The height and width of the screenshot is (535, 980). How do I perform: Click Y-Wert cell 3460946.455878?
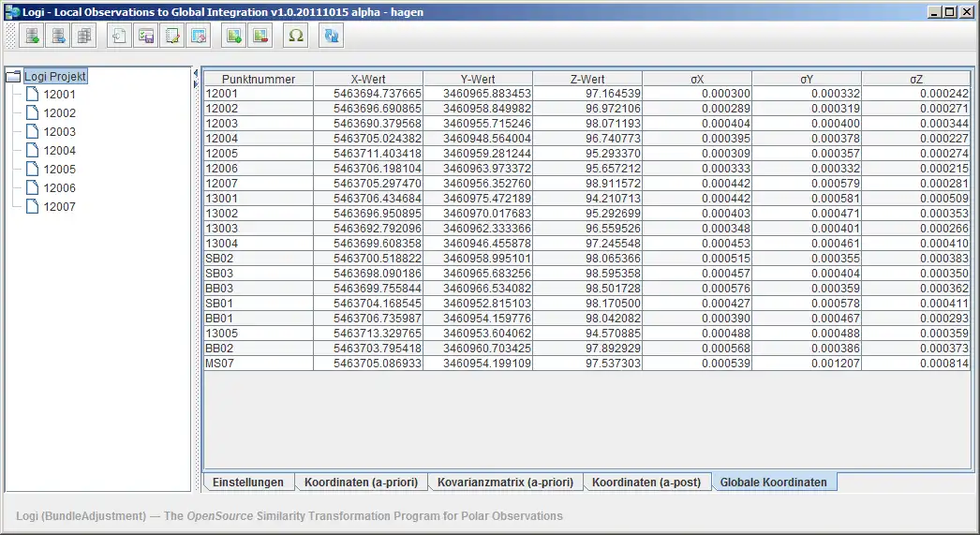[478, 244]
